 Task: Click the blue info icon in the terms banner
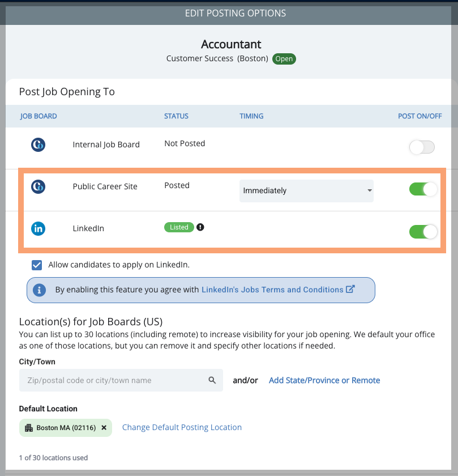(x=39, y=290)
